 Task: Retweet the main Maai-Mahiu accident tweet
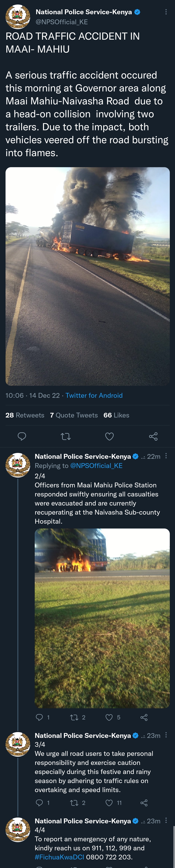click(x=66, y=436)
